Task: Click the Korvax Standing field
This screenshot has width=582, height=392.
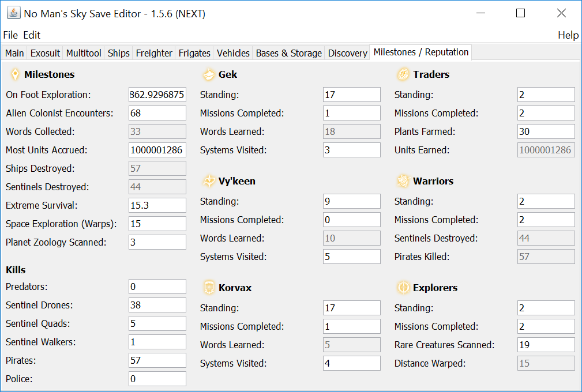Action: click(x=351, y=308)
